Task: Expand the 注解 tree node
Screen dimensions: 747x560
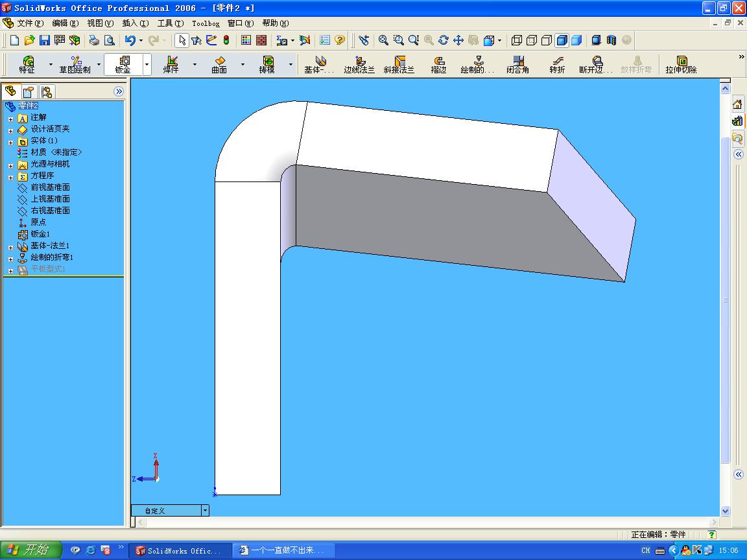Action: click(x=10, y=119)
